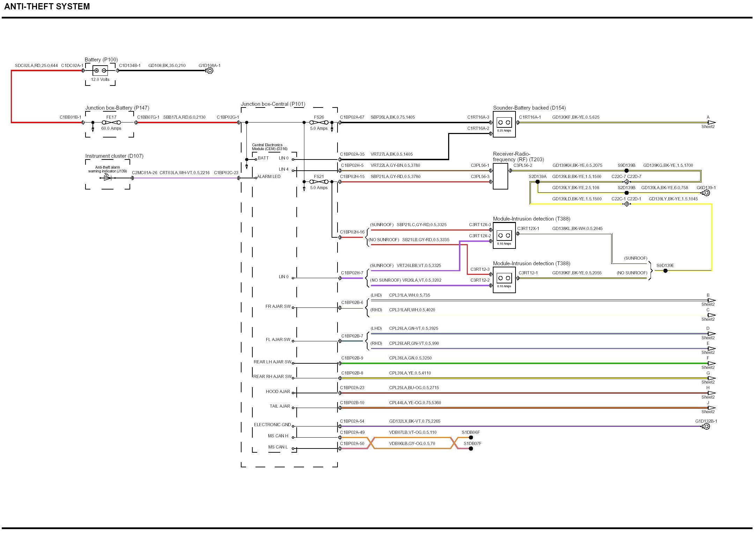Click the Junction box-Central (P101) label

coord(273,104)
